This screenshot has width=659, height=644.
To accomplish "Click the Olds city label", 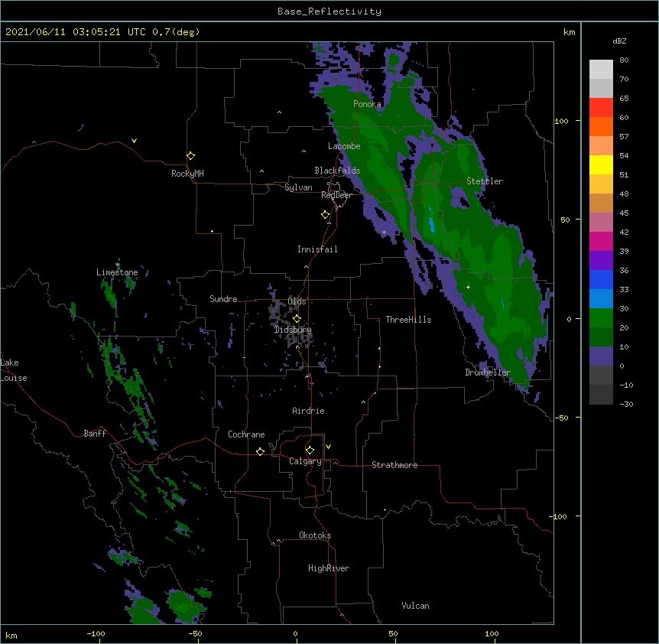I will point(297,301).
